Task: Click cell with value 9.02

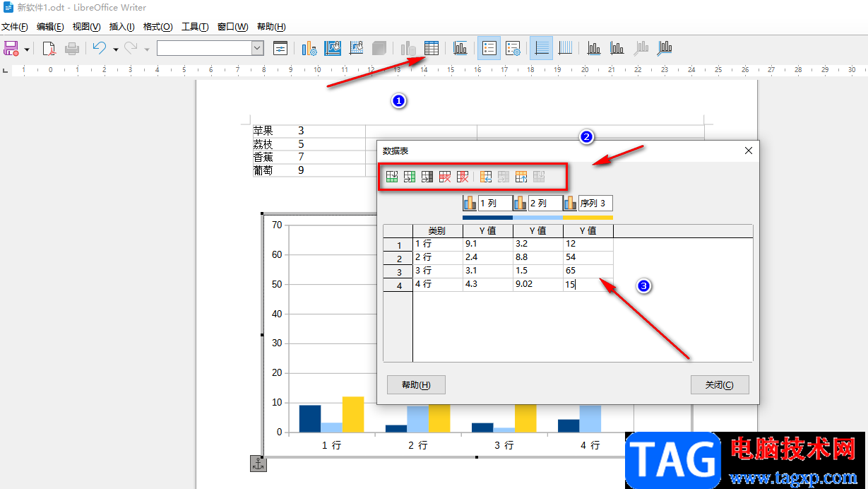Action: [538, 284]
